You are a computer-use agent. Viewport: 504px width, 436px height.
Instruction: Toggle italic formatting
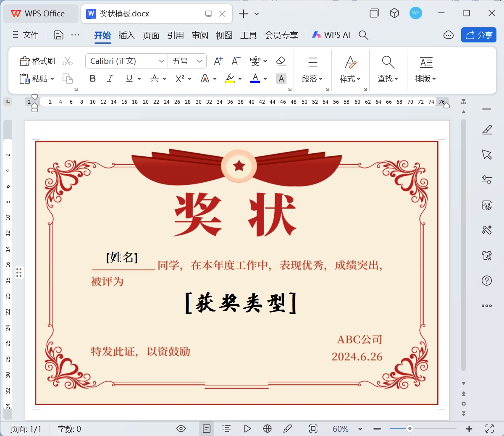tap(110, 79)
